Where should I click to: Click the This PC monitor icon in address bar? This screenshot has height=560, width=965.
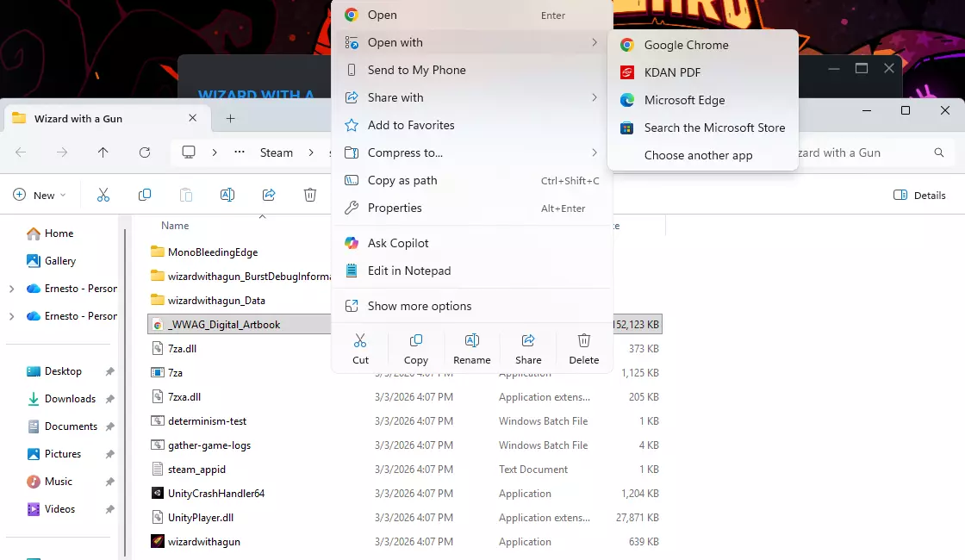(189, 152)
